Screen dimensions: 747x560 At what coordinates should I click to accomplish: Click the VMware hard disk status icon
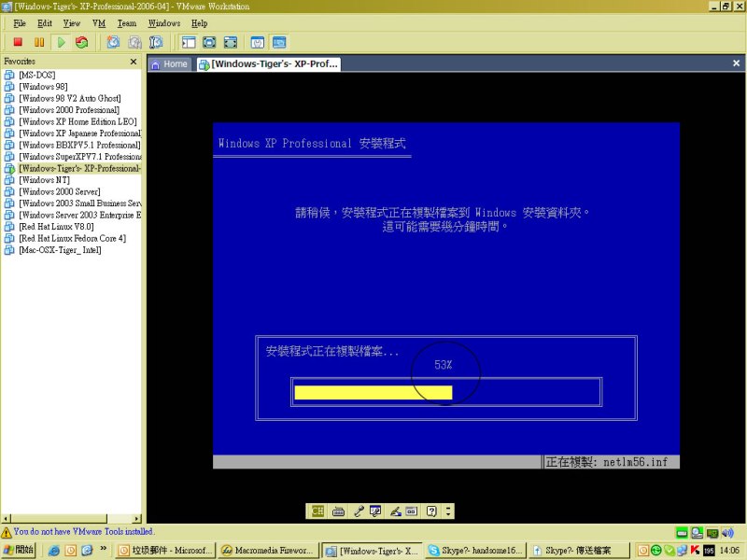coord(683,532)
